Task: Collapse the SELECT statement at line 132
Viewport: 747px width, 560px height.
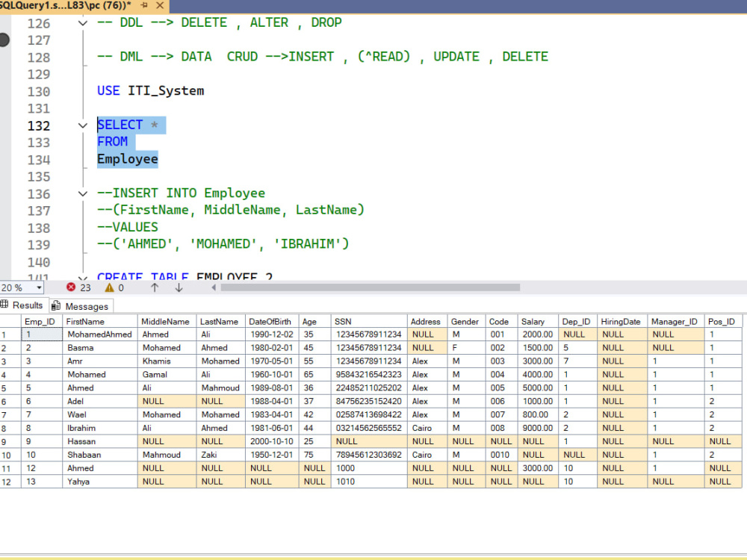Action: (x=83, y=125)
